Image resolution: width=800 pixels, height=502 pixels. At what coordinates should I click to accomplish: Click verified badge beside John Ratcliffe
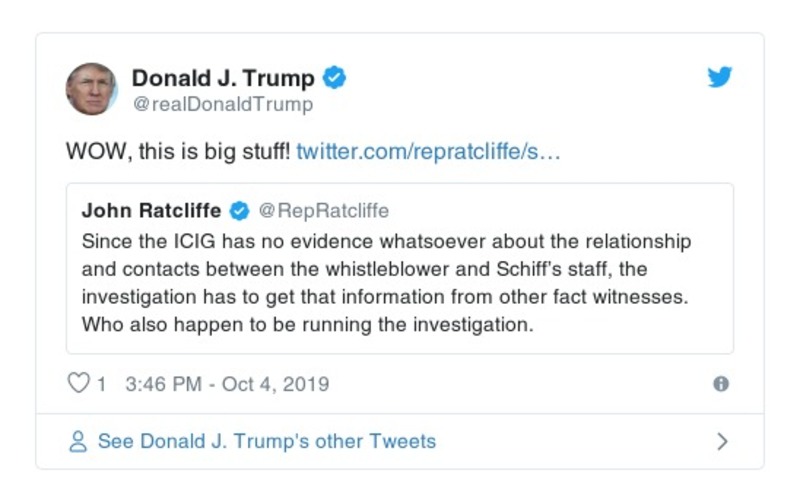point(240,211)
